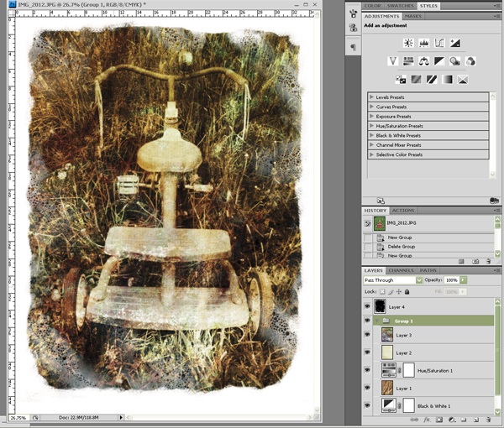Image resolution: width=504 pixels, height=428 pixels.
Task: Select the Hue/Saturation 1 layer mask thumbnail
Action: tap(408, 370)
